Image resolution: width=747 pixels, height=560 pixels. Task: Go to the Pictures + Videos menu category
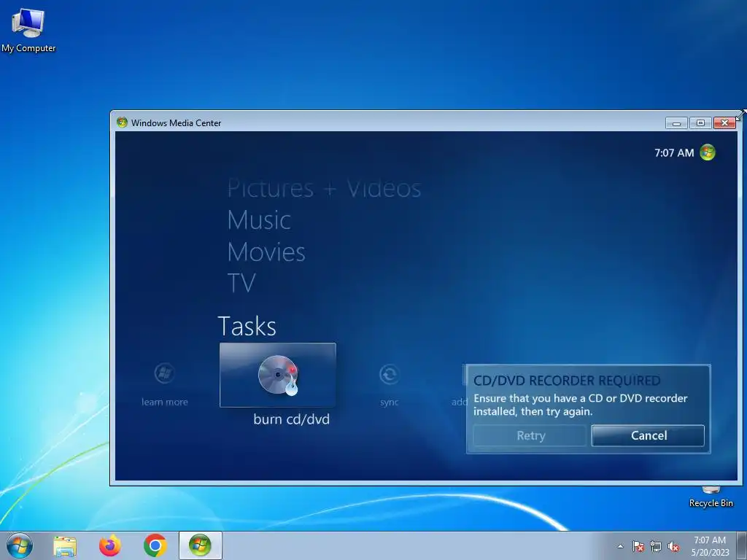(324, 188)
